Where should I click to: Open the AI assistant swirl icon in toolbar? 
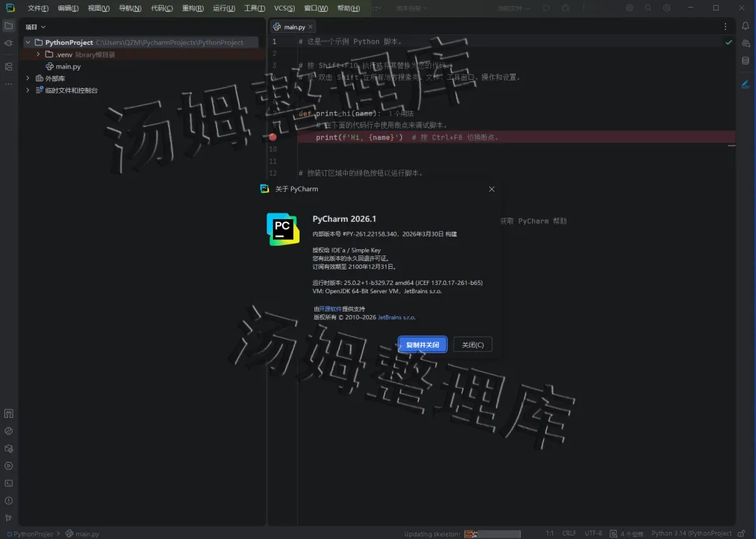[630, 8]
